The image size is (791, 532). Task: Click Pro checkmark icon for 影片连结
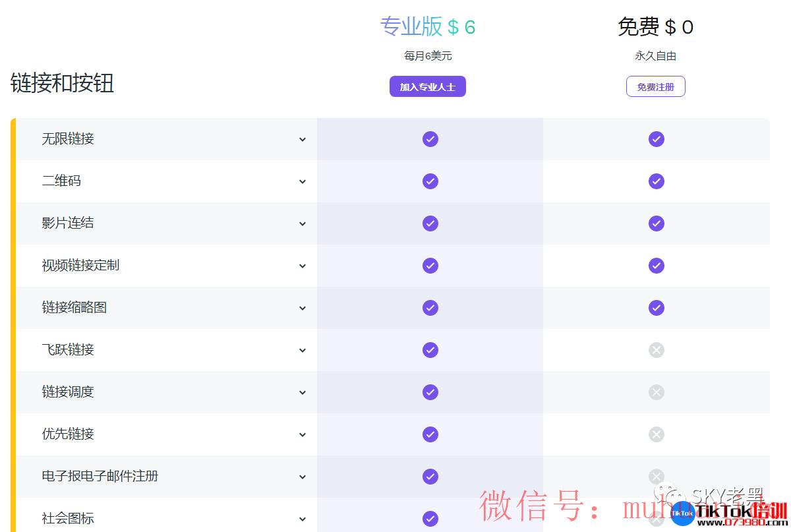click(430, 223)
